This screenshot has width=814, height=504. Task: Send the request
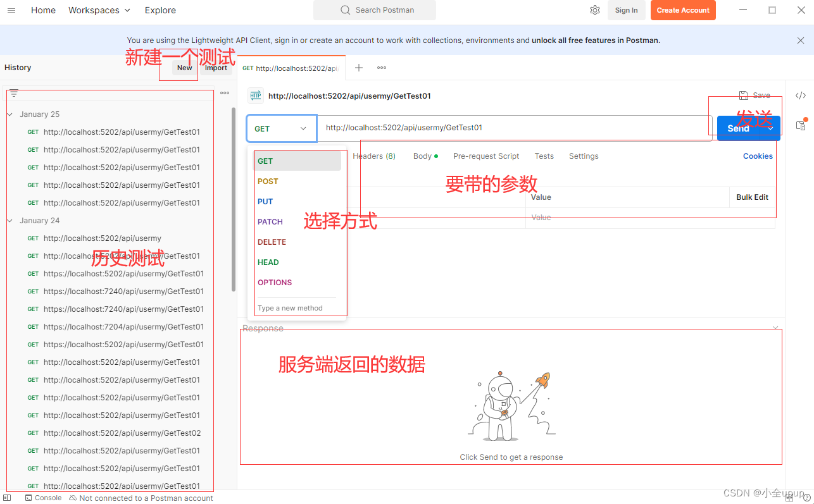coord(738,128)
